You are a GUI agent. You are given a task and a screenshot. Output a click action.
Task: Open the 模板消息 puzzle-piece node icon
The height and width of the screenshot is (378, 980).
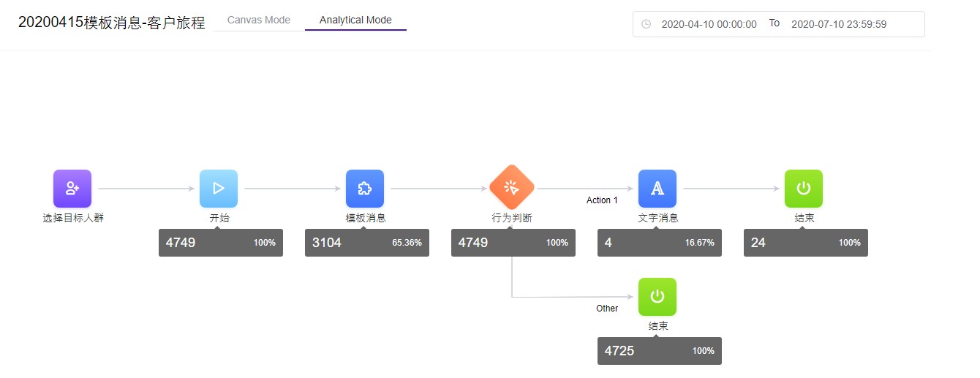pos(365,189)
